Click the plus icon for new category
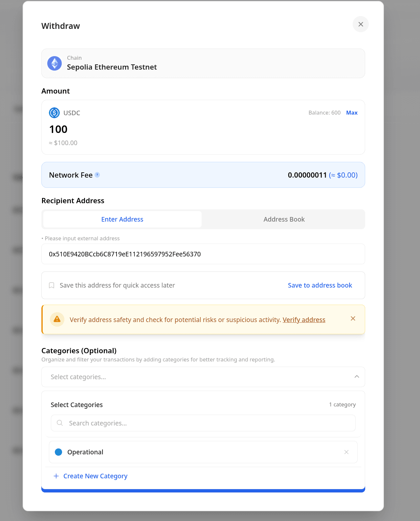The image size is (420, 521). click(x=56, y=476)
